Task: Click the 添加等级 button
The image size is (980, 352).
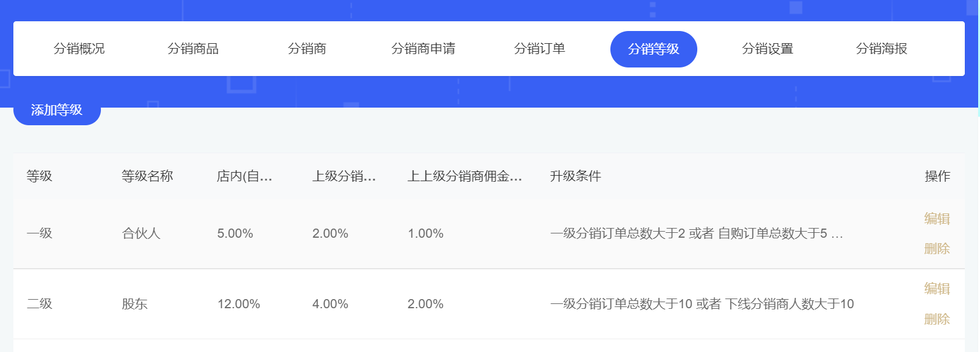Action: (57, 110)
